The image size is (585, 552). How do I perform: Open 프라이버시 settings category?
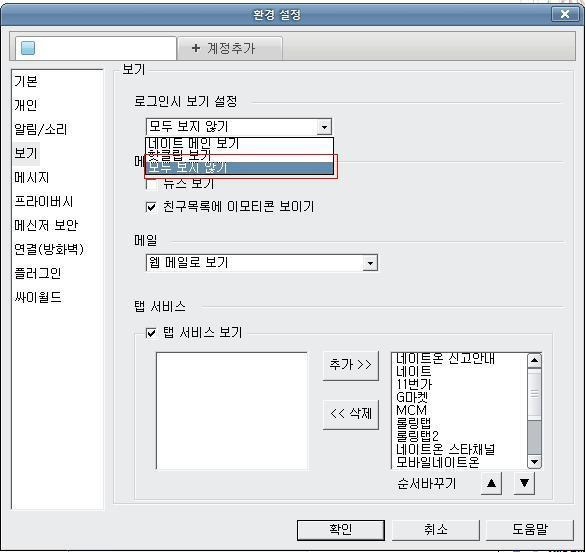(44, 201)
